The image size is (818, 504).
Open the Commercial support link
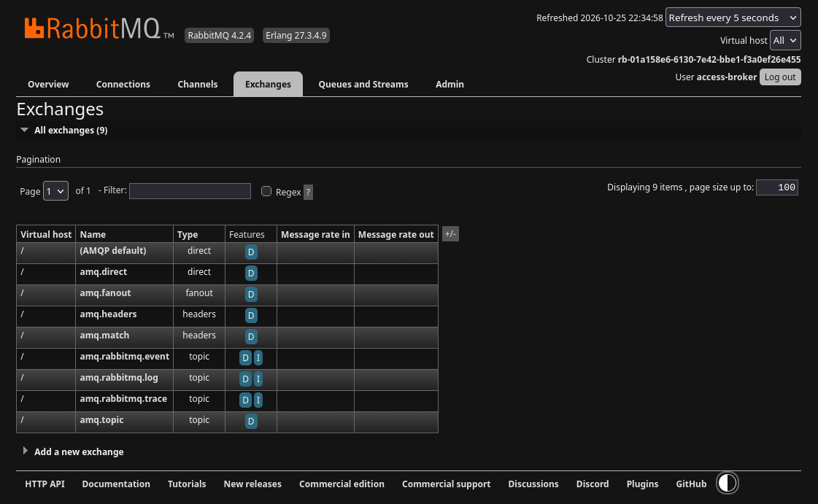coord(446,484)
